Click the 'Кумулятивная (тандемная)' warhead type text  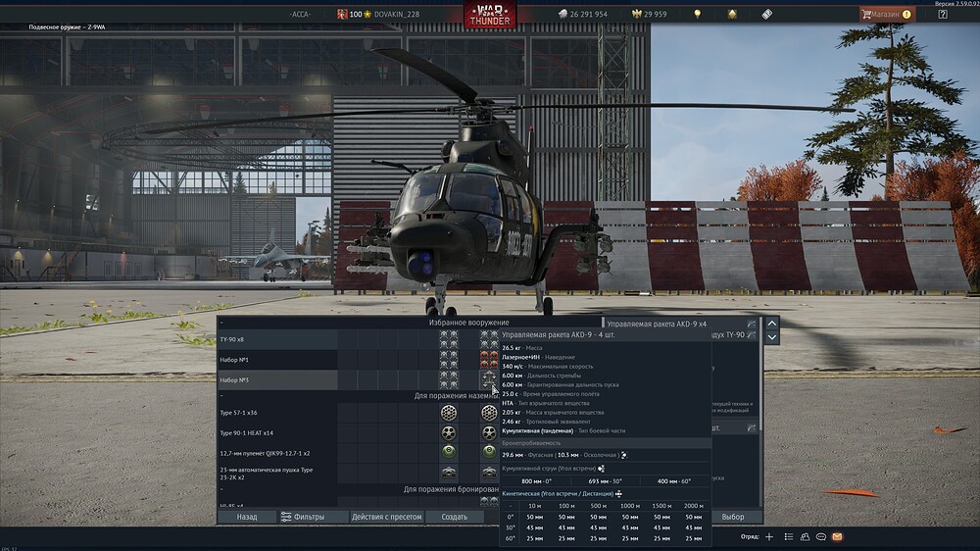(x=537, y=431)
